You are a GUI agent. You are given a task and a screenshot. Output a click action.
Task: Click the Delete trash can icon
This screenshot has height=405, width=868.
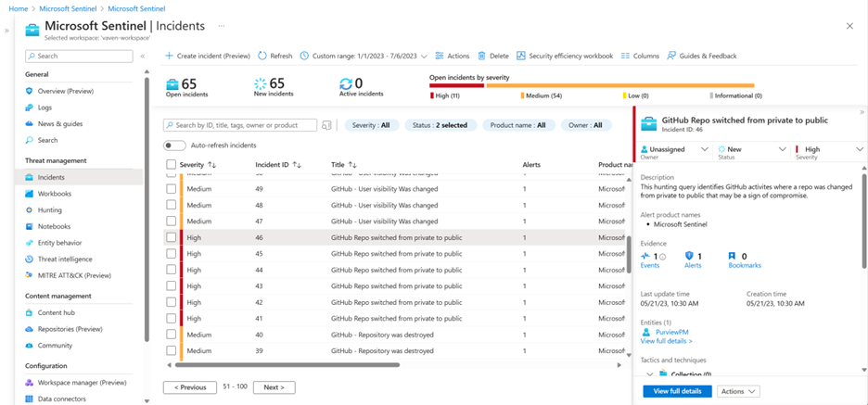pos(481,56)
